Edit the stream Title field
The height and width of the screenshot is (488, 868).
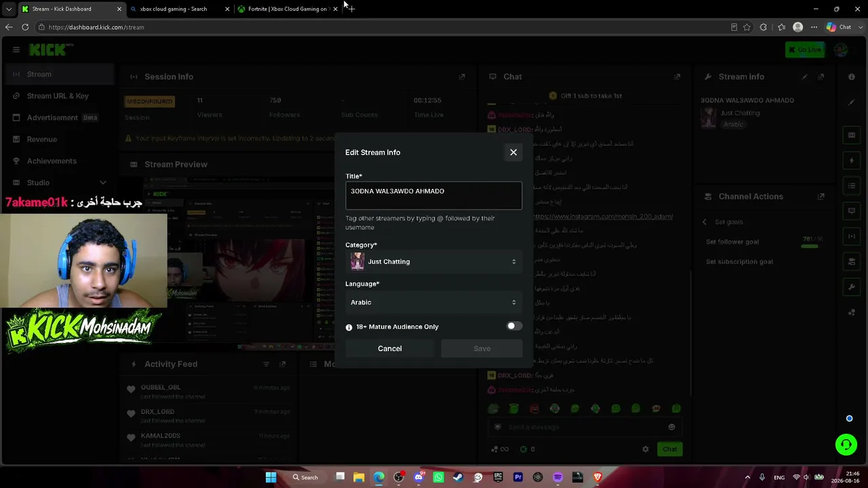[434, 195]
